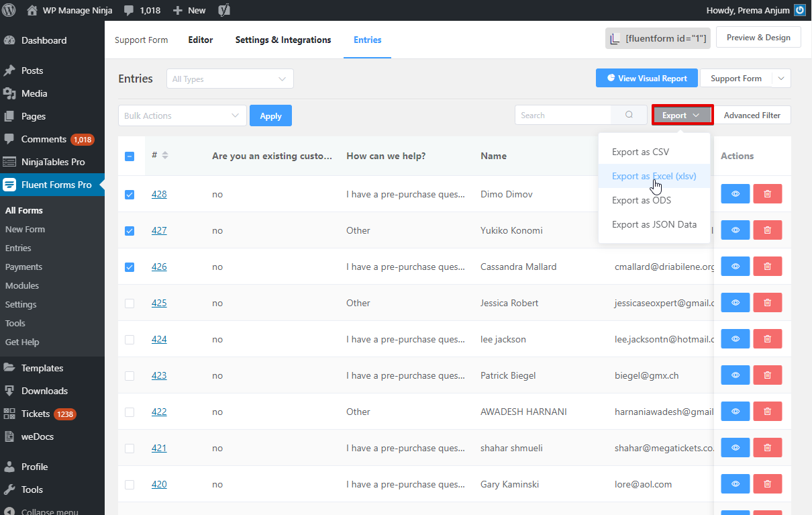Image resolution: width=812 pixels, height=515 pixels.
Task: View entry 421 with the eye icon
Action: tap(735, 448)
